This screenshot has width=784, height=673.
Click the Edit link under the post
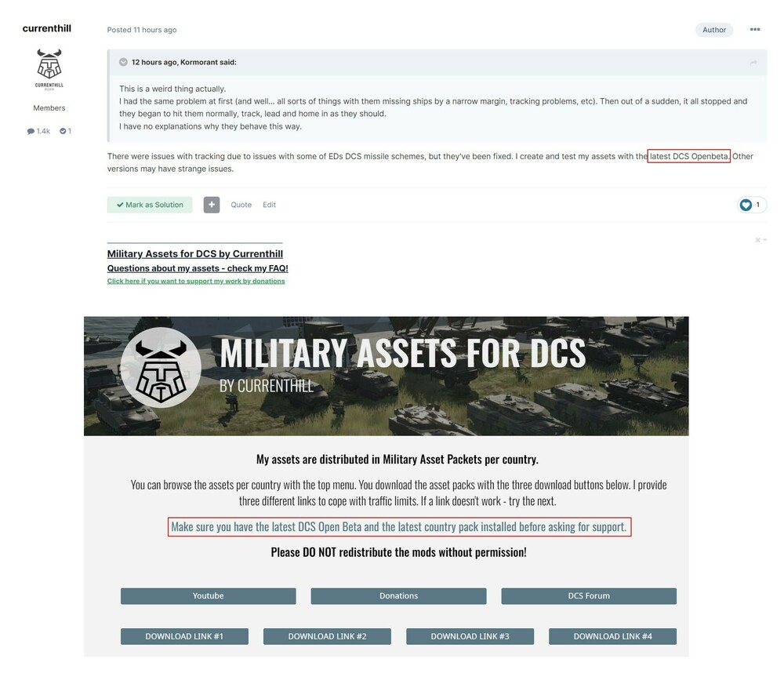(269, 205)
